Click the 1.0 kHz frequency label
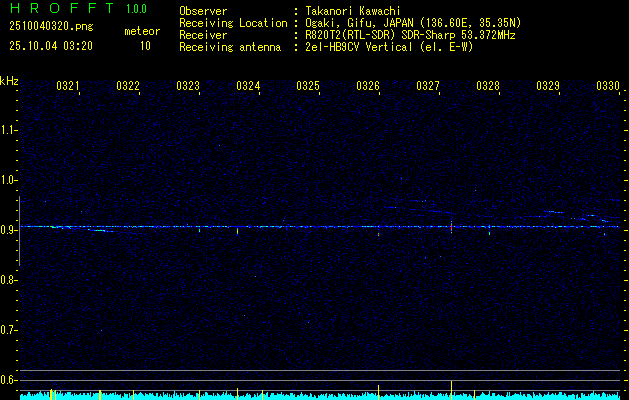Screen dimensions: 629x400 coord(8,180)
